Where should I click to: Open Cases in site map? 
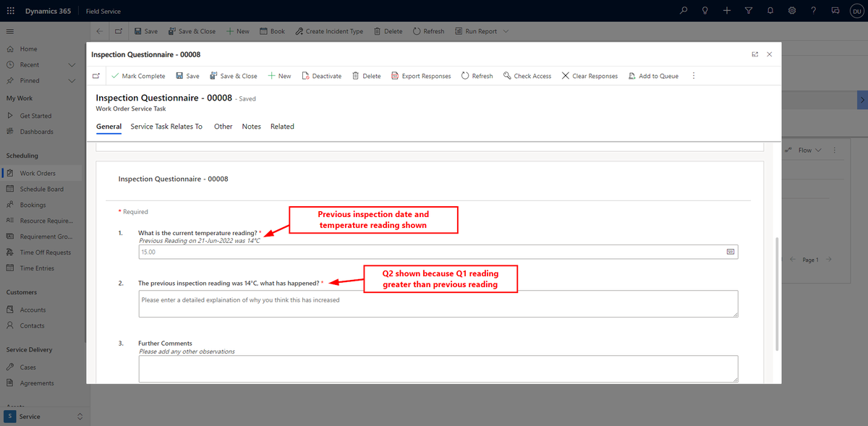coord(27,367)
